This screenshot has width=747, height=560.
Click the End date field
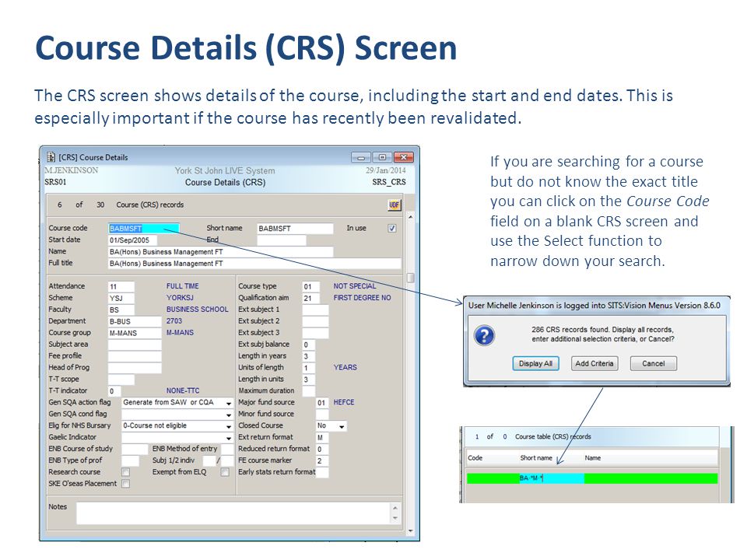[x=282, y=240]
